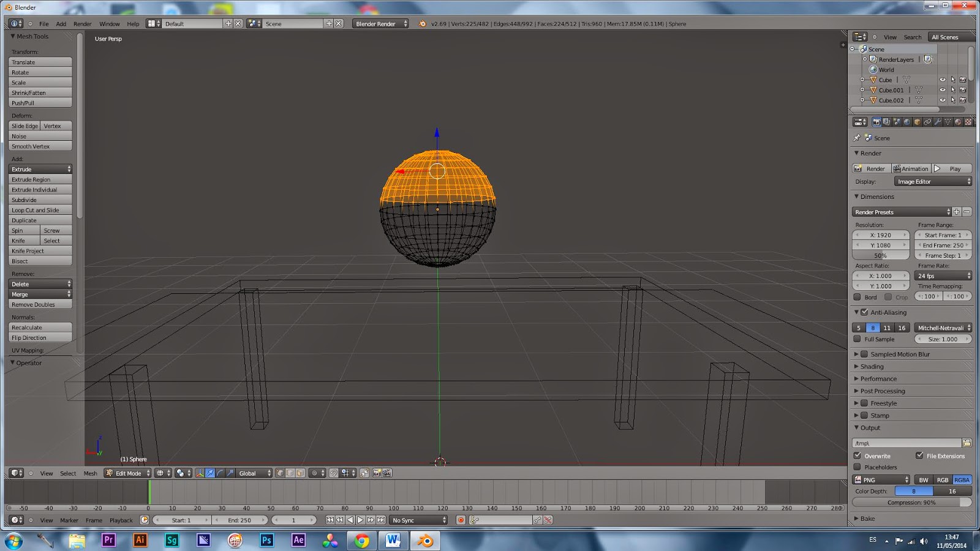The image size is (980, 551).
Task: Open the Mesh menu in viewport header
Action: 90,473
